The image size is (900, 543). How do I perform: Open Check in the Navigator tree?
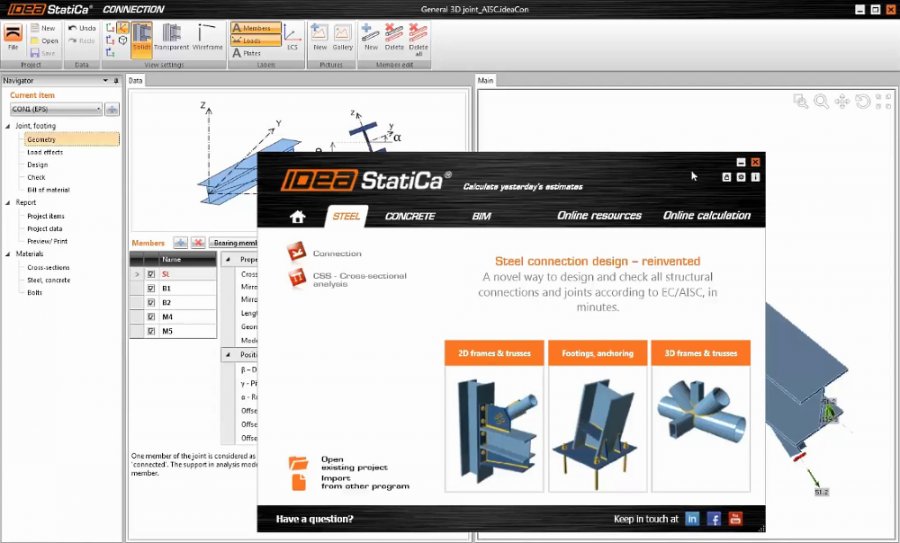pos(36,177)
